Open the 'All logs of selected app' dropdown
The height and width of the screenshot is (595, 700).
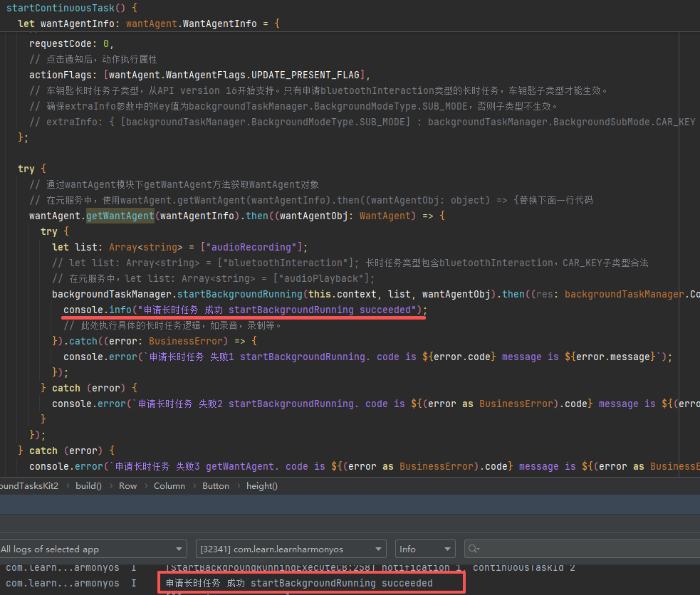pos(93,549)
